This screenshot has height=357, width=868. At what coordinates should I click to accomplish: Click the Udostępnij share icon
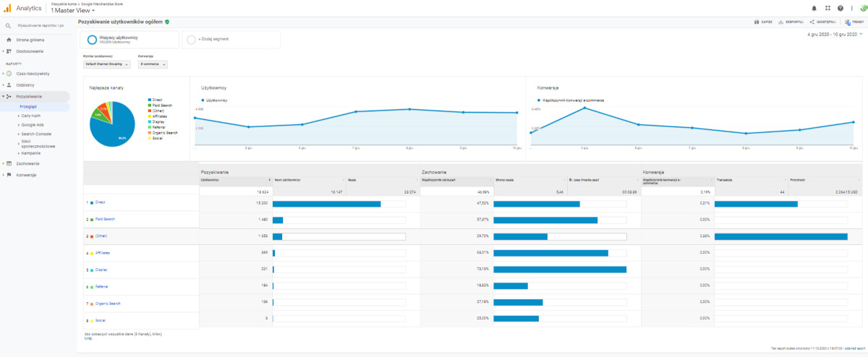tap(812, 22)
